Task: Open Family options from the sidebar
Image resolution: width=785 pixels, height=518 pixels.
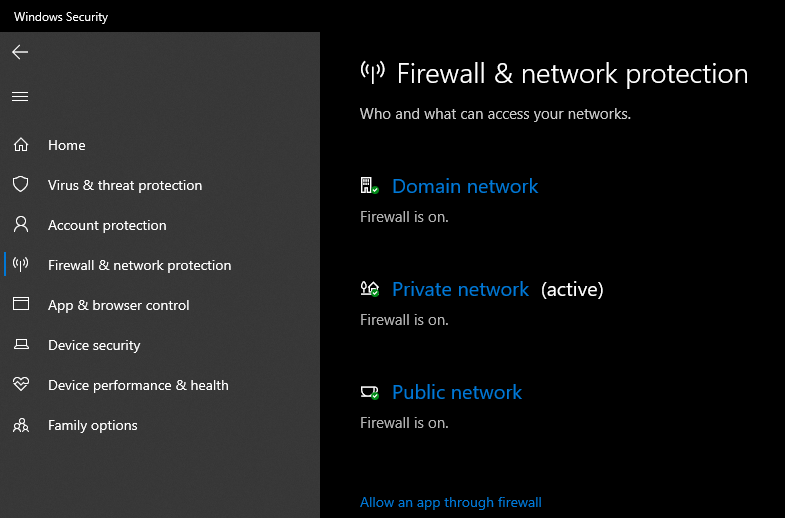Action: (x=93, y=425)
